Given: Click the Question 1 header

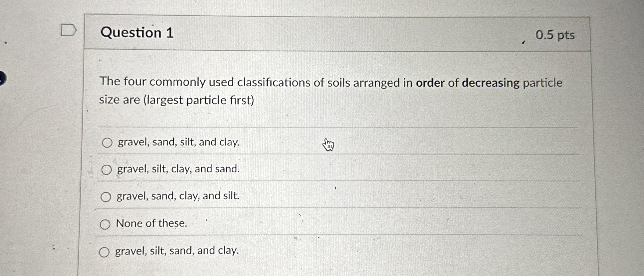Looking at the screenshot, I should [139, 33].
